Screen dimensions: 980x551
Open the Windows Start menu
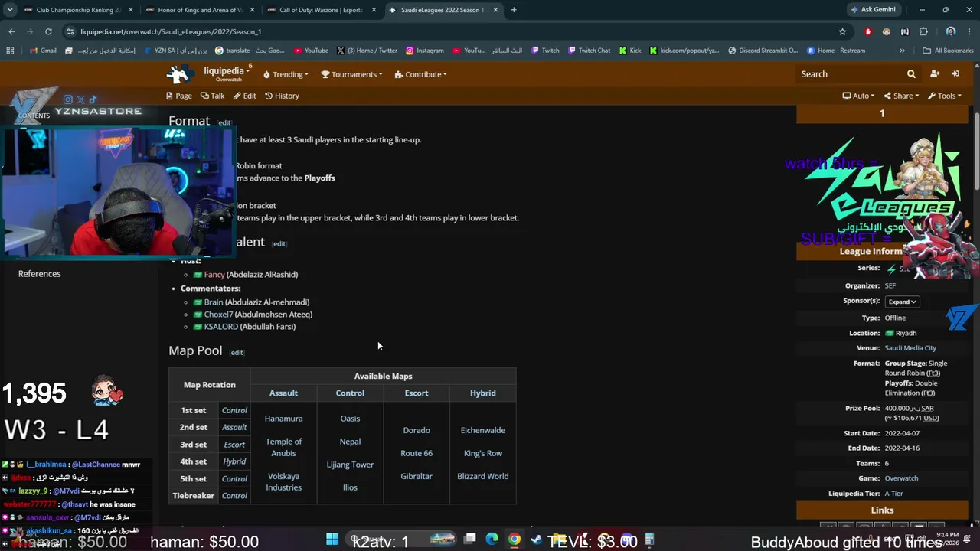click(332, 540)
